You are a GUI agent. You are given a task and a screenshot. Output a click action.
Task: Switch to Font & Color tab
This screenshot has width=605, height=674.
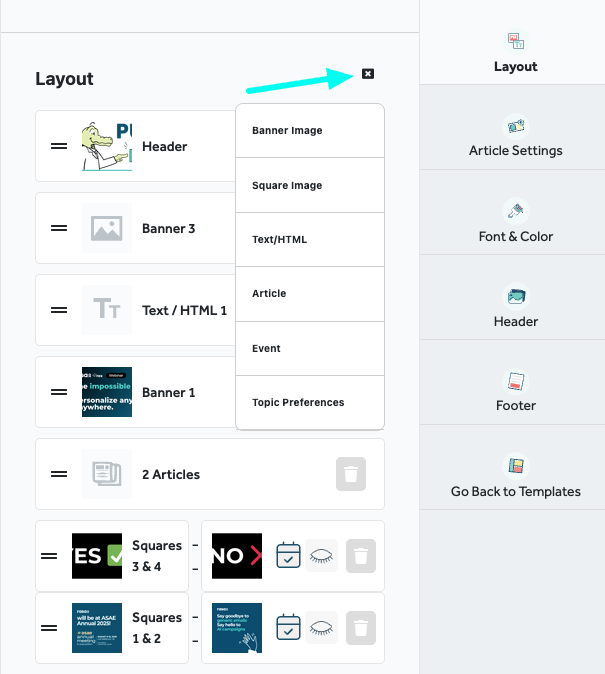pos(515,223)
